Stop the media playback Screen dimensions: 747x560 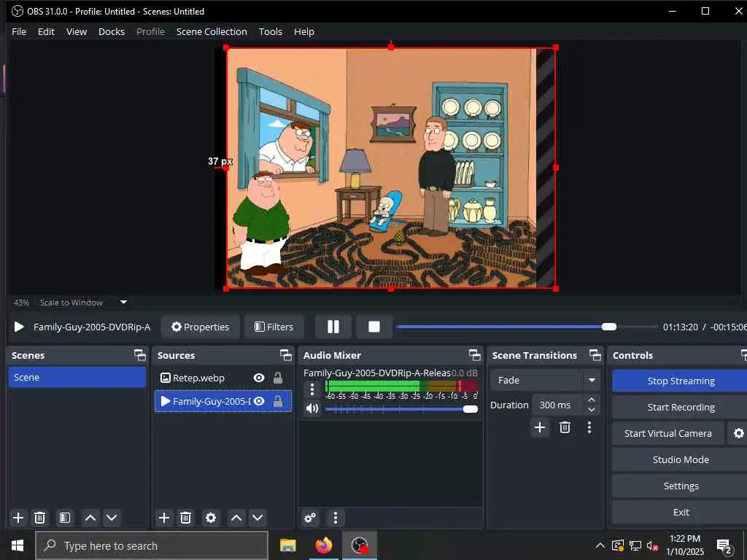(x=374, y=327)
